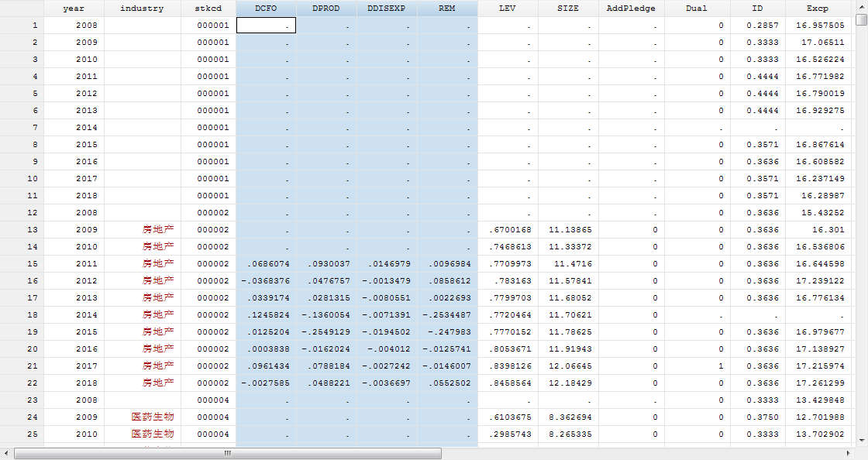
Task: Select the stkcd column header
Action: [x=208, y=9]
